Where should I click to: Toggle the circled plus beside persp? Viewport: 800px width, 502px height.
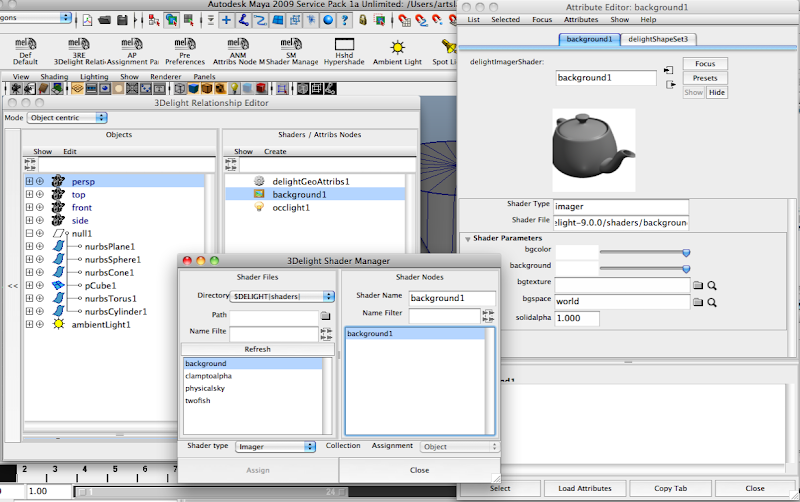(40, 181)
